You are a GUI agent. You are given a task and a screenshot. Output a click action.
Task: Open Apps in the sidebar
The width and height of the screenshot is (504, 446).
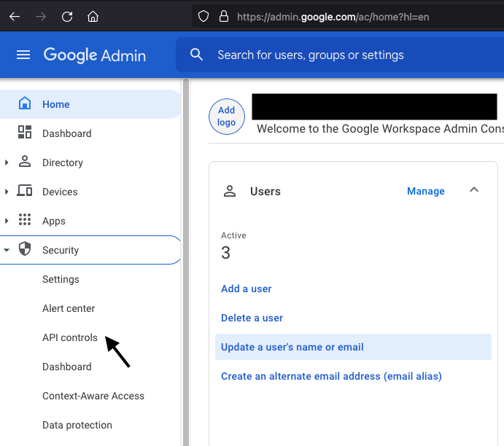click(x=54, y=221)
